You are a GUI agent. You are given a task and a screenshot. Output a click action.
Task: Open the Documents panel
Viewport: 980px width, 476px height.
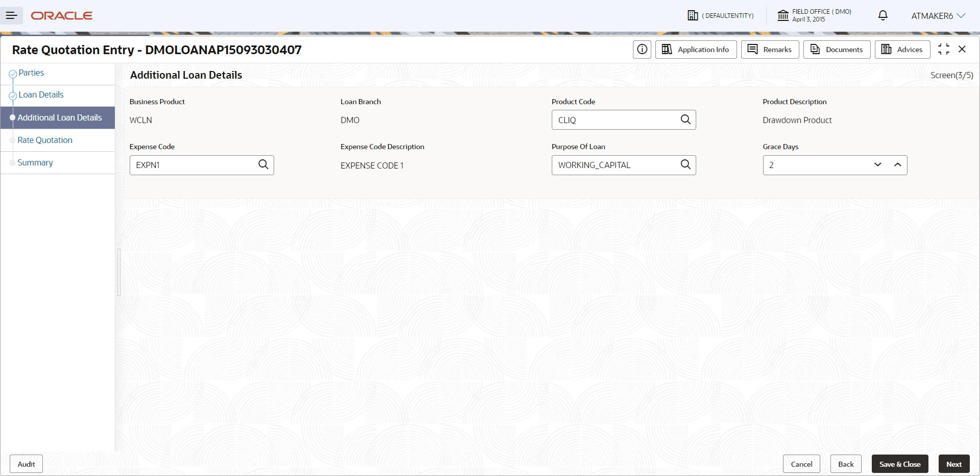coord(837,50)
